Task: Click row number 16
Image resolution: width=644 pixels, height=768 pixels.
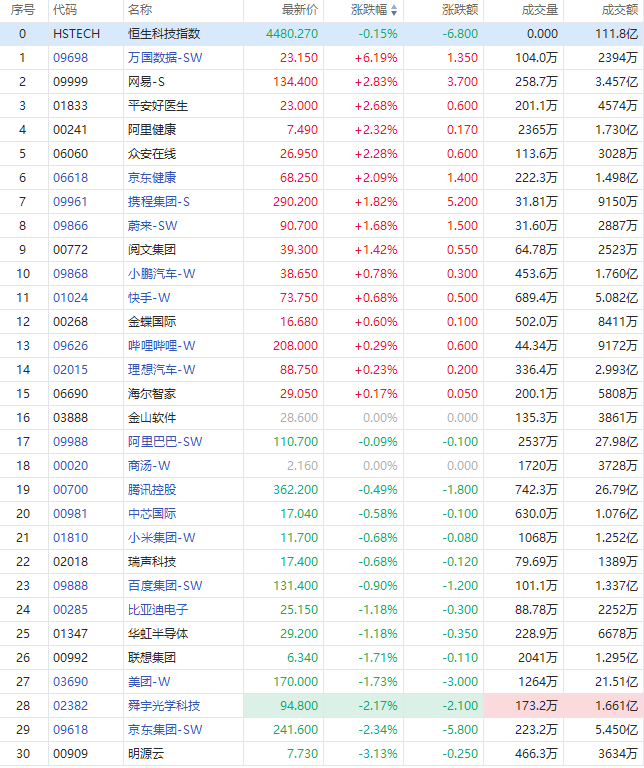Action: coord(23,418)
